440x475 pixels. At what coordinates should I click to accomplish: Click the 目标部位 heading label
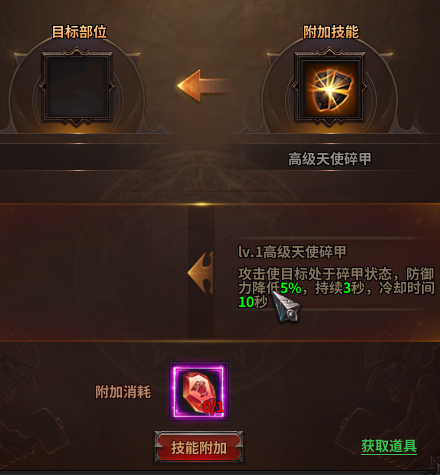[x=79, y=32]
